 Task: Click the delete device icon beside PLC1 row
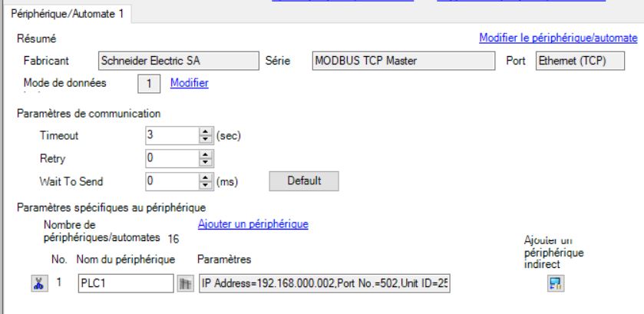[36, 284]
